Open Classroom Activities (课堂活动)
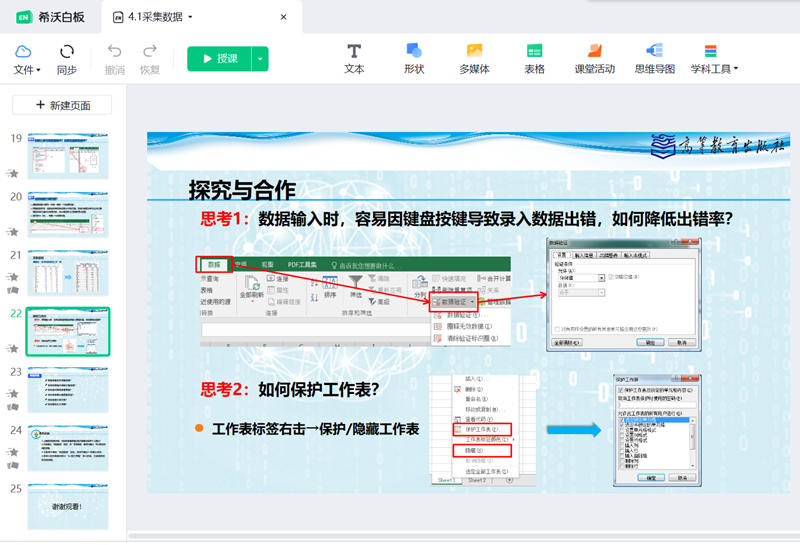Image resolution: width=800 pixels, height=545 pixels. pos(594,59)
